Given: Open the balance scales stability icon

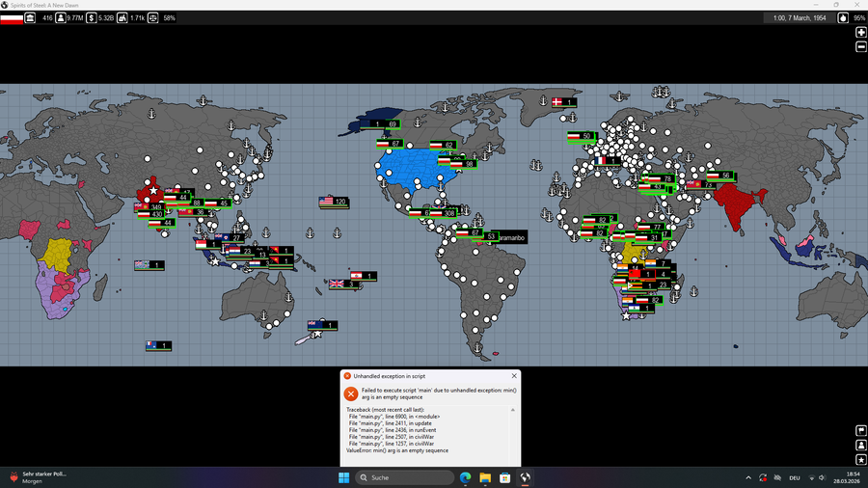Looking at the screenshot, I should [153, 18].
